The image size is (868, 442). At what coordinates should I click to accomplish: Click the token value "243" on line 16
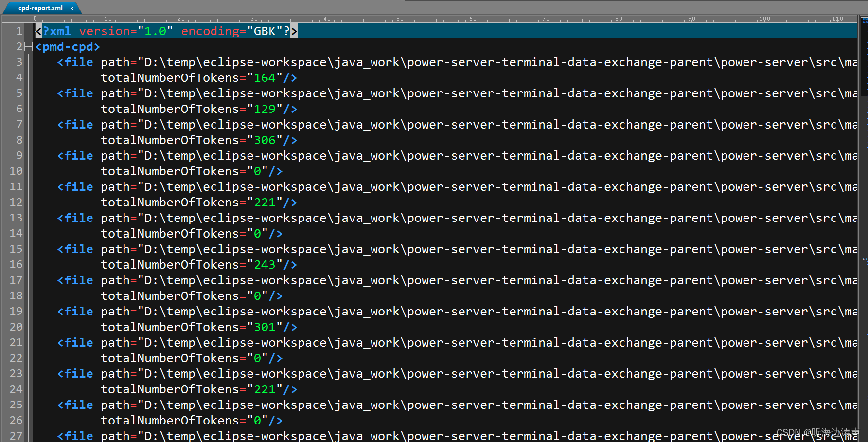click(265, 265)
